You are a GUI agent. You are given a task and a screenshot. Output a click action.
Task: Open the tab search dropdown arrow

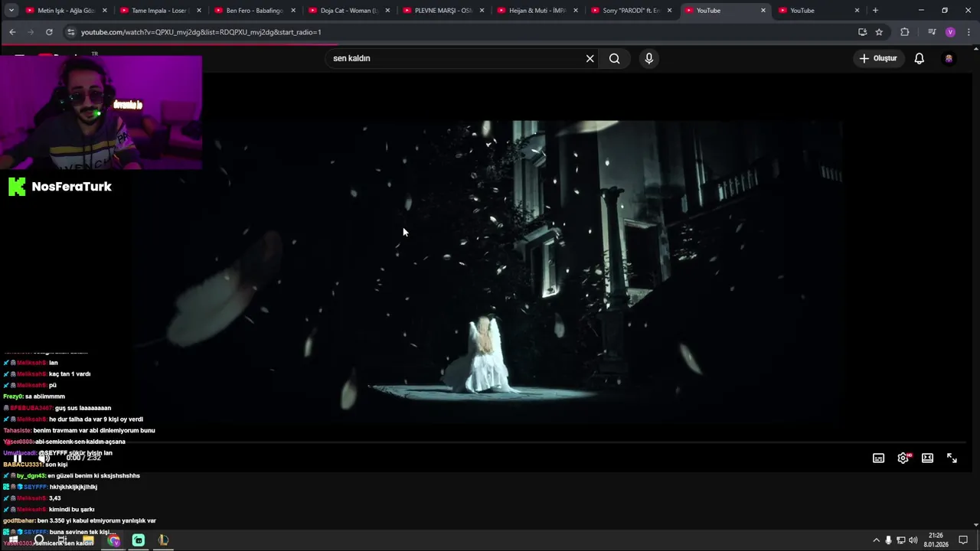click(x=11, y=11)
